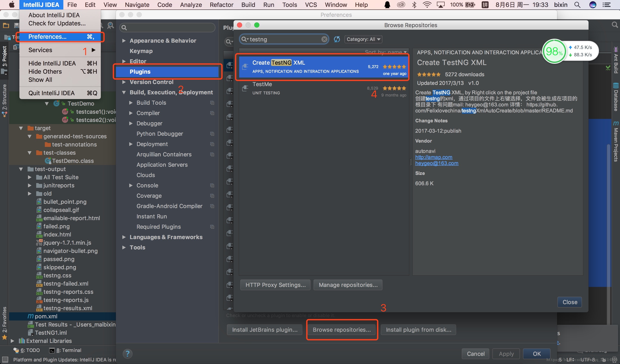Open the Ant Build side panel
This screenshot has height=364, width=620.
coord(615,60)
